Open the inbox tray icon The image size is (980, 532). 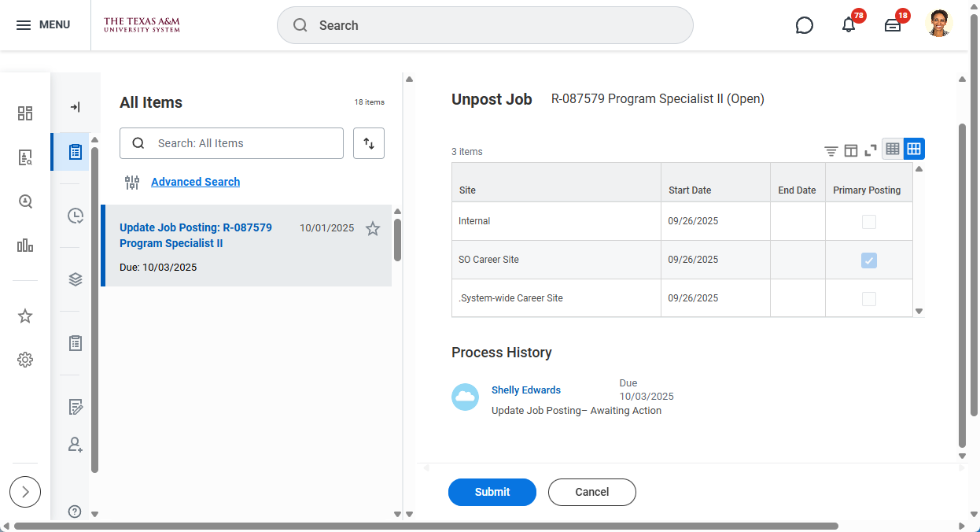tap(892, 25)
